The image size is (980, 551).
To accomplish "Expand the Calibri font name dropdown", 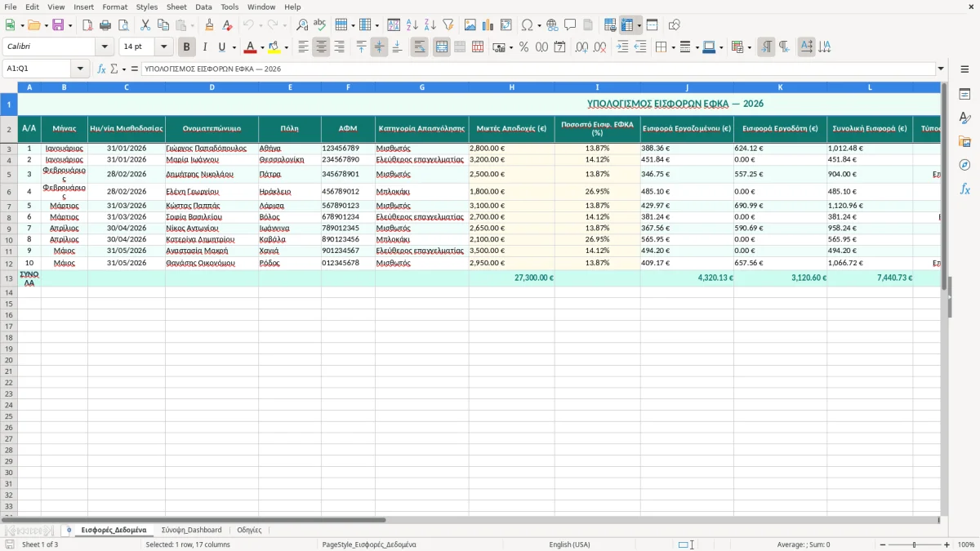I will 105,47.
